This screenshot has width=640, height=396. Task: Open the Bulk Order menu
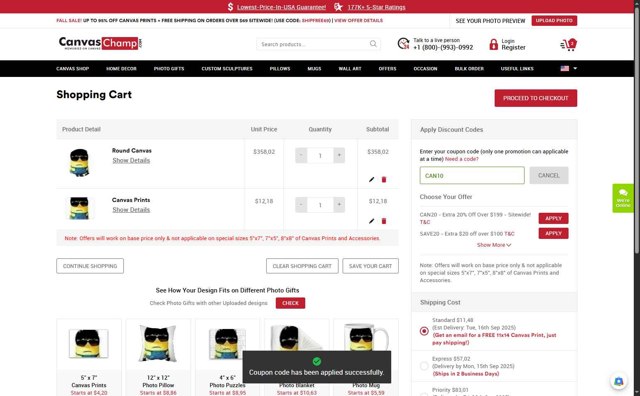[469, 69]
